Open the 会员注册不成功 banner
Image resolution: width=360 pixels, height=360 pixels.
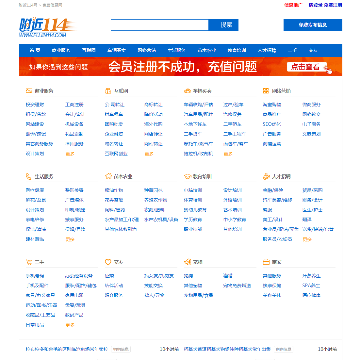click(x=180, y=67)
